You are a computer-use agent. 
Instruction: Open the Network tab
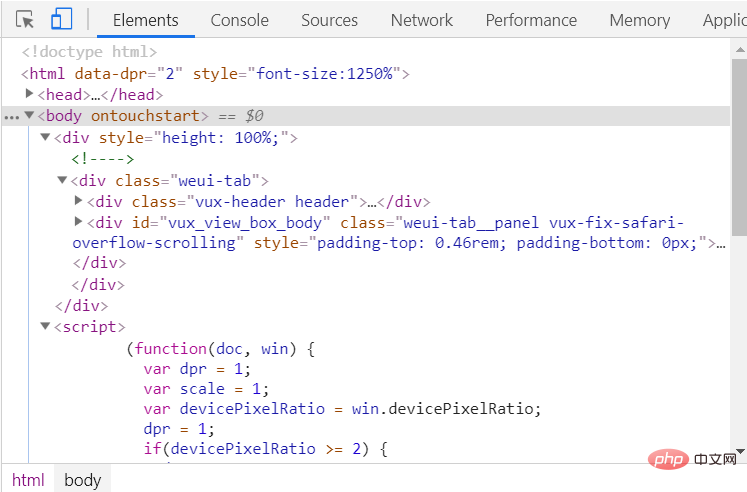(422, 20)
